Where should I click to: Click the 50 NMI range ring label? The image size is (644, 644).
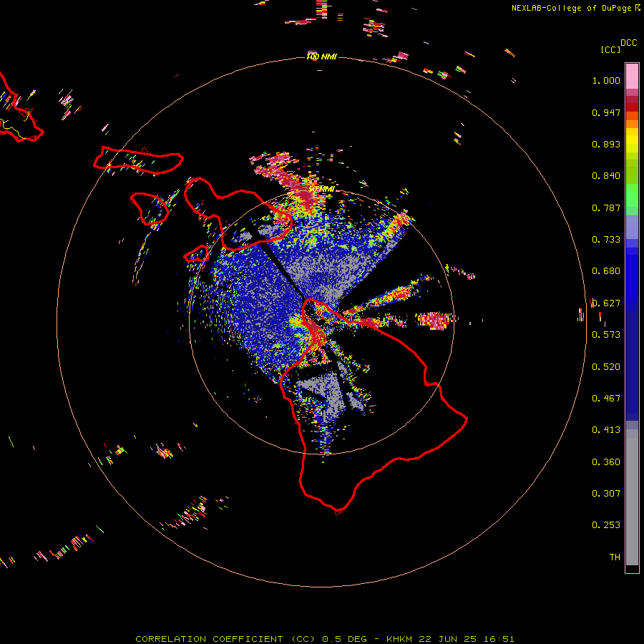click(321, 190)
